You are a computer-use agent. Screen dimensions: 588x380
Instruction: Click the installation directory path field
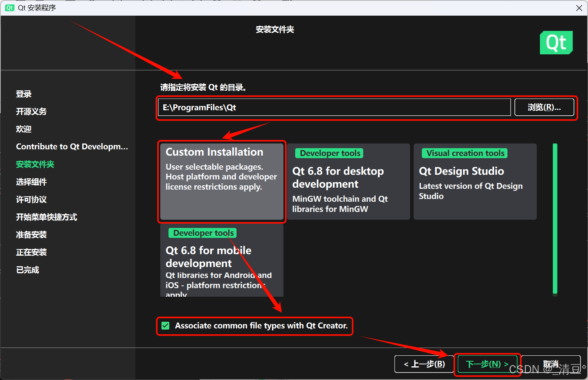coord(334,108)
